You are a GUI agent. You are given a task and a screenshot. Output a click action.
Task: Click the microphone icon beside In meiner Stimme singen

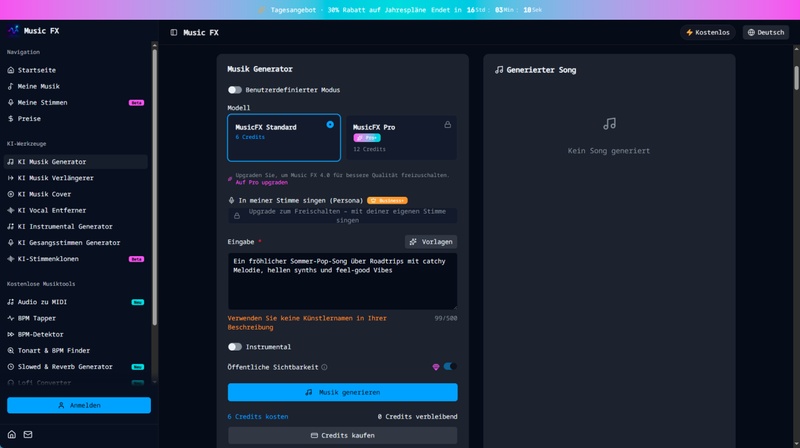click(x=231, y=201)
